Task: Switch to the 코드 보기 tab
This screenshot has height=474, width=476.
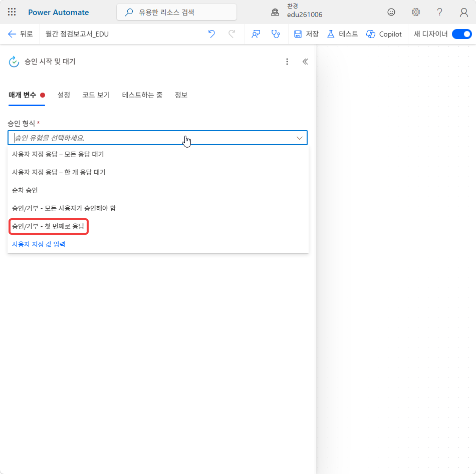Action: (x=96, y=95)
